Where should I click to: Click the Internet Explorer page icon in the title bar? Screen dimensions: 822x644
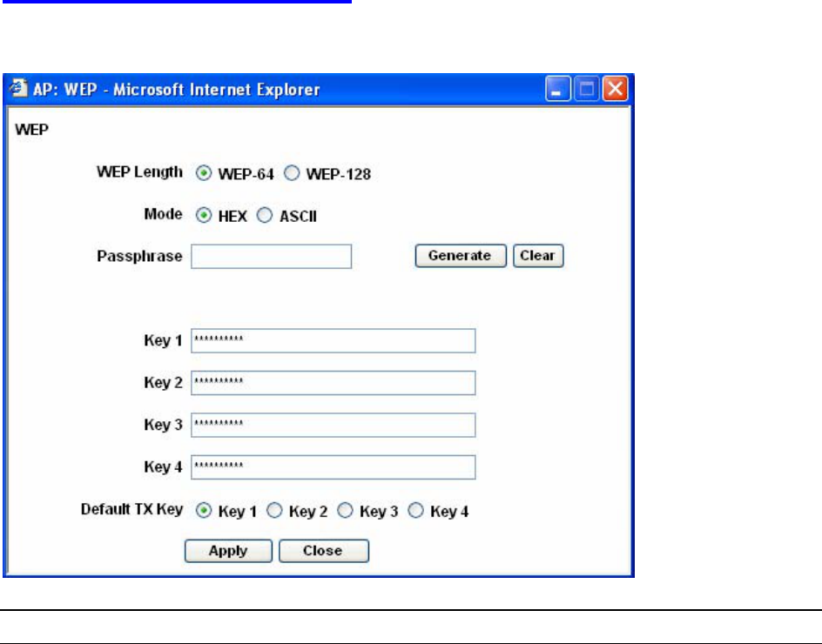point(18,88)
